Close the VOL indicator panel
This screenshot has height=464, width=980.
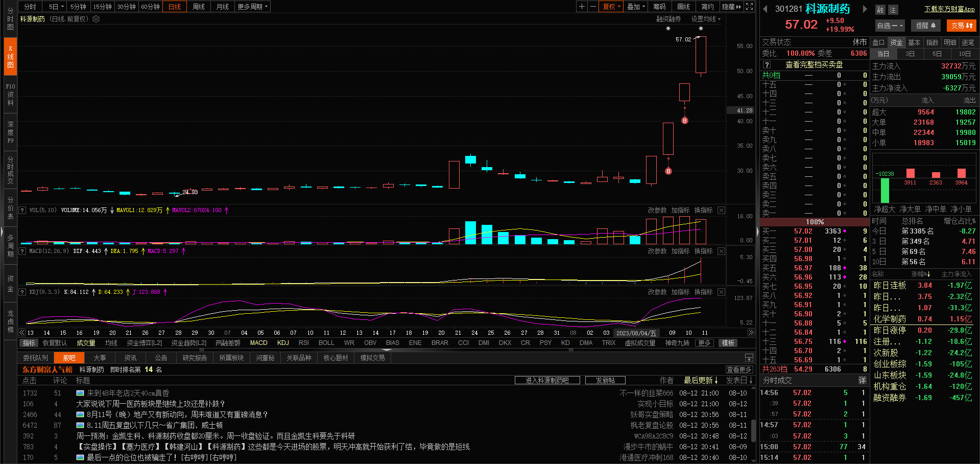pos(721,210)
